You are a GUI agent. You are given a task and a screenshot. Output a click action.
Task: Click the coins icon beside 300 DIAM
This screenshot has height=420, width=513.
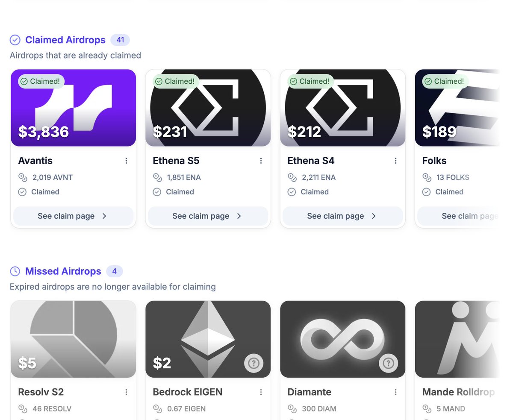click(292, 409)
